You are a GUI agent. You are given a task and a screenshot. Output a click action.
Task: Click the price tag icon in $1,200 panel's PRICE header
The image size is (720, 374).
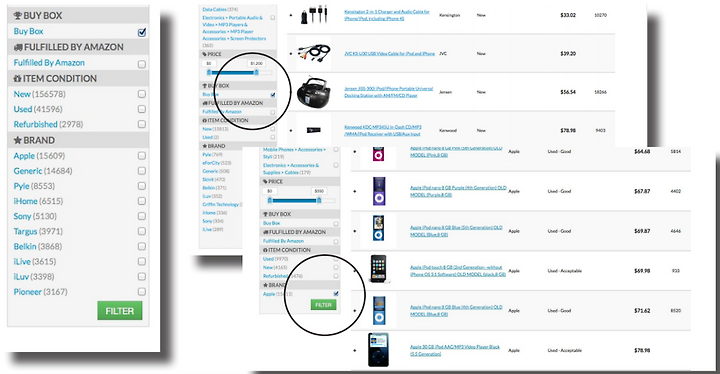[x=204, y=54]
